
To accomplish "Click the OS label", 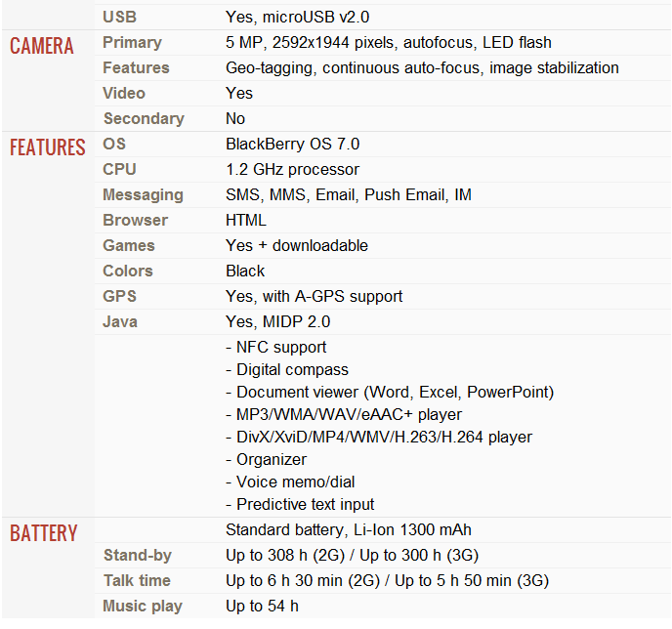I will 114,144.
